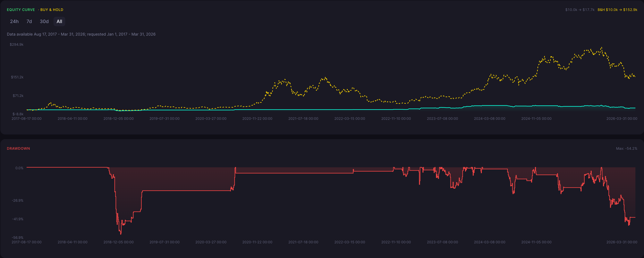Click the Max: -54.2% drawdown value
This screenshot has width=644, height=258.
tap(626, 149)
